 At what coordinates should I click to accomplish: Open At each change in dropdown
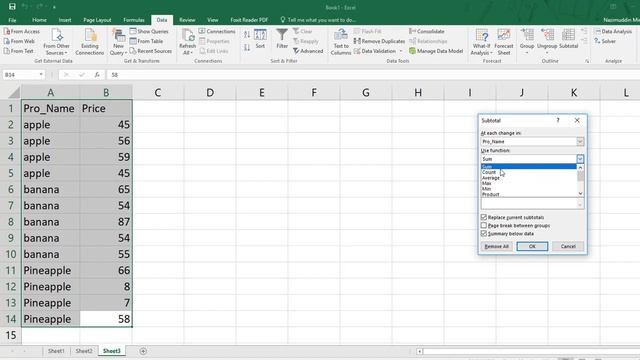(580, 142)
